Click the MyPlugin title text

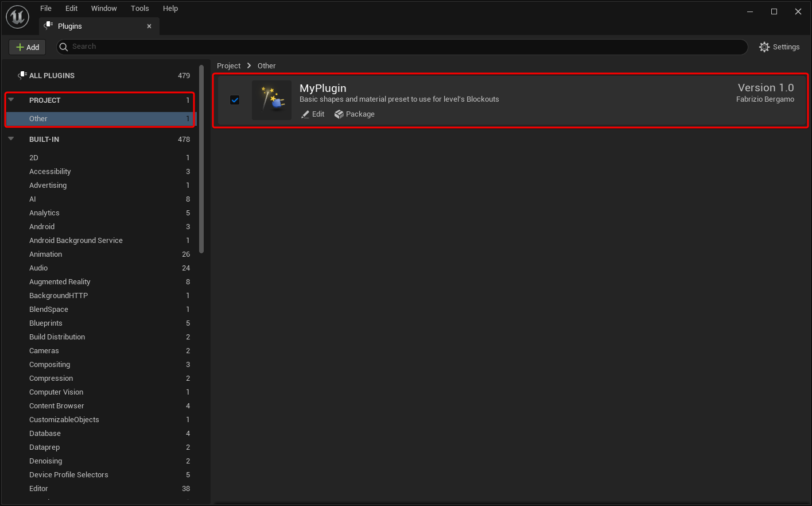(323, 88)
